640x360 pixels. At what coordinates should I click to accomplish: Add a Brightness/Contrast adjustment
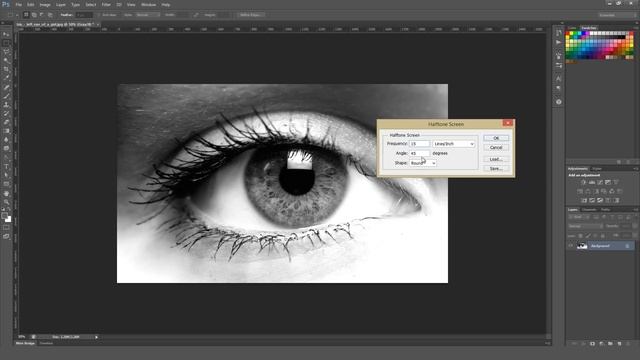pos(583,182)
